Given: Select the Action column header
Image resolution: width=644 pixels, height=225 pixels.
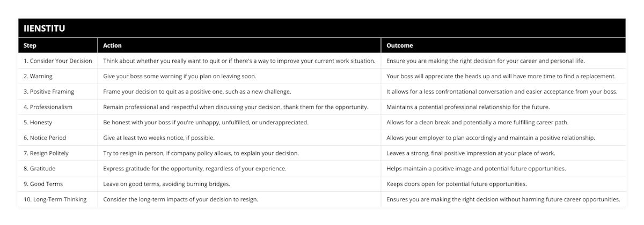Looking at the screenshot, I should point(112,46).
